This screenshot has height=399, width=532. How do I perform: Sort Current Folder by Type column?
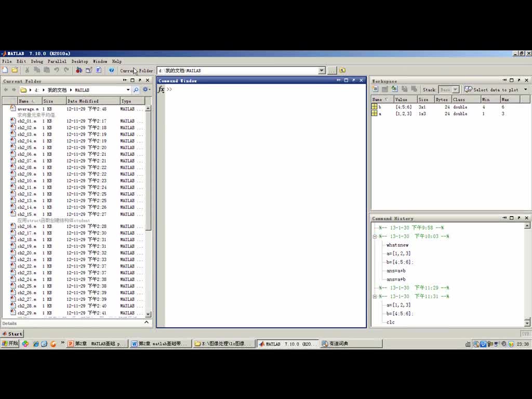tap(132, 101)
